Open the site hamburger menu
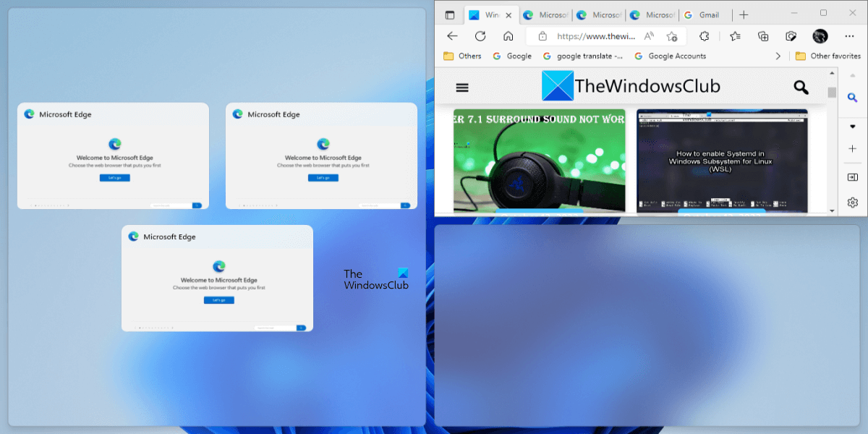 462,88
